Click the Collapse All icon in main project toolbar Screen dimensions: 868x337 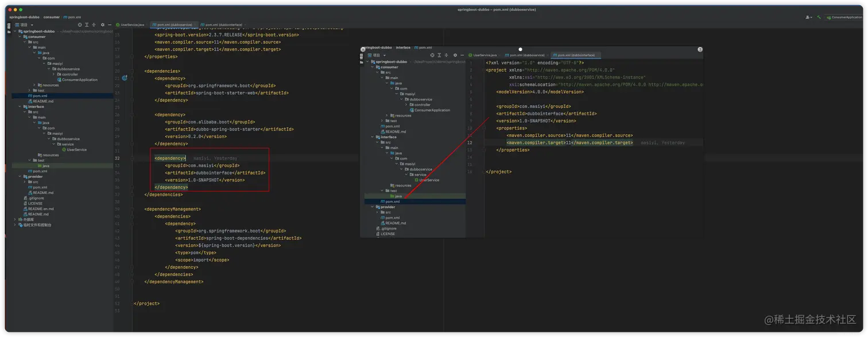pyautogui.click(x=94, y=25)
